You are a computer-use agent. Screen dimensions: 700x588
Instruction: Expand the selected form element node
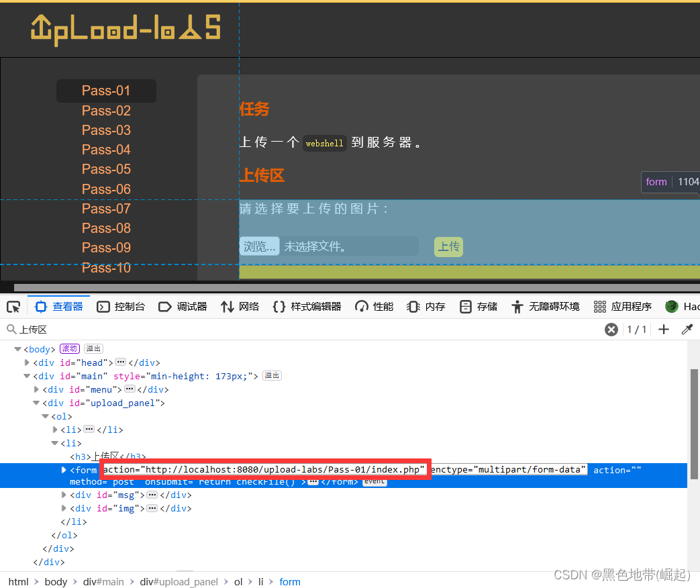64,470
